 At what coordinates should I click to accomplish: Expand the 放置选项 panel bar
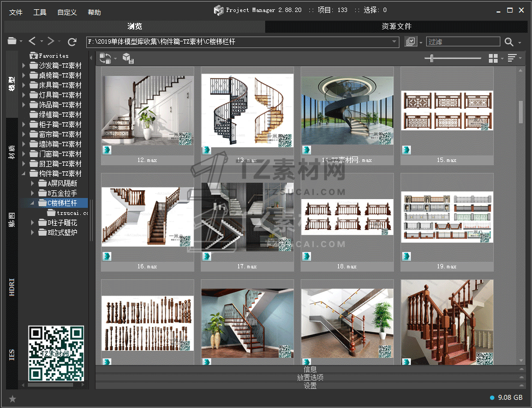pos(310,377)
